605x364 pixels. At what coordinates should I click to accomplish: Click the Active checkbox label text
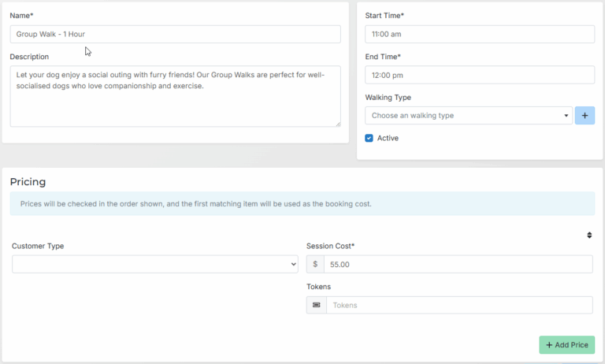pyautogui.click(x=388, y=138)
